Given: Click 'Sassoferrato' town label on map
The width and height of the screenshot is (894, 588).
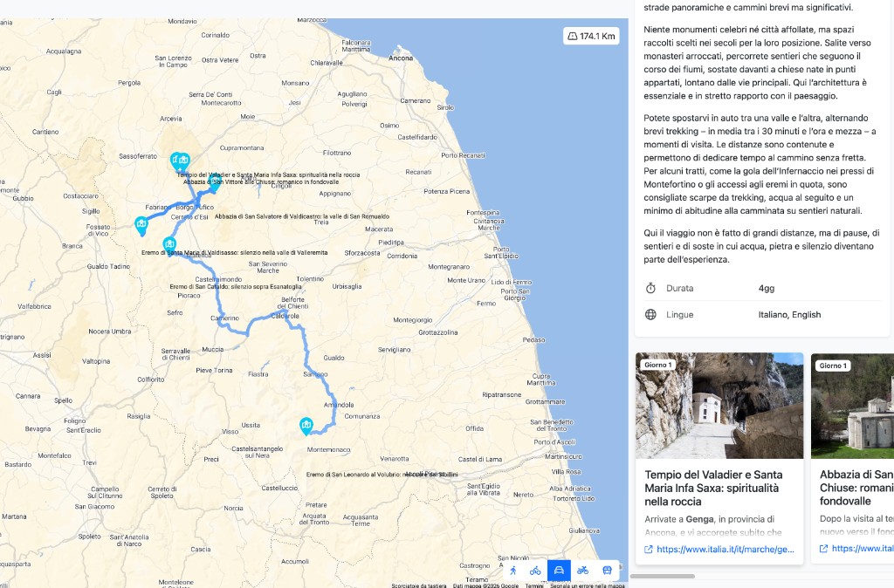Looking at the screenshot, I should click(138, 156).
